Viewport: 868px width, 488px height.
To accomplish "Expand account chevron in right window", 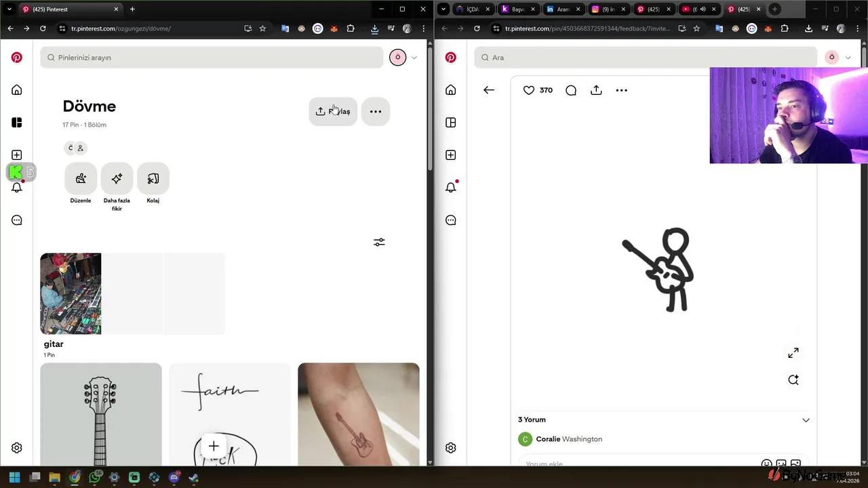I will (x=848, y=58).
